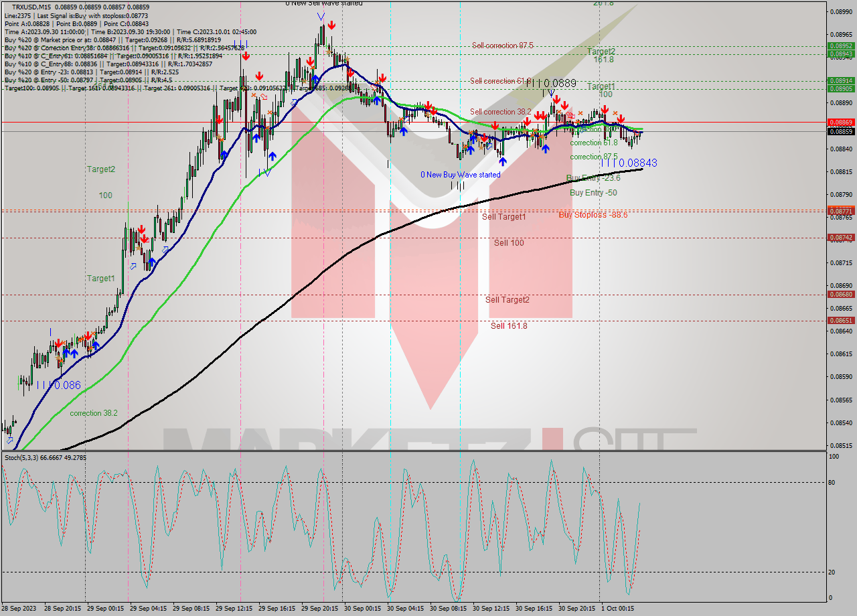
Task: Click the '29 Sep 04:15' time axis label
Action: (148, 609)
